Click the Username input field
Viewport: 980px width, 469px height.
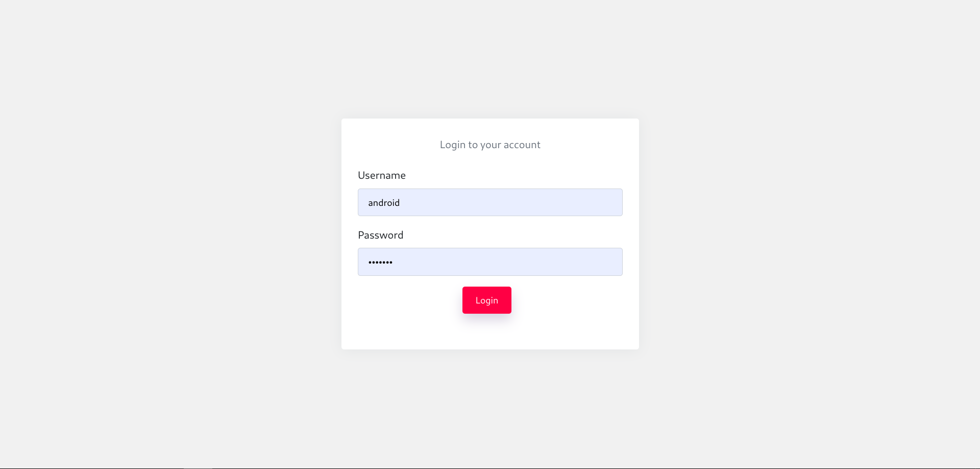(490, 202)
